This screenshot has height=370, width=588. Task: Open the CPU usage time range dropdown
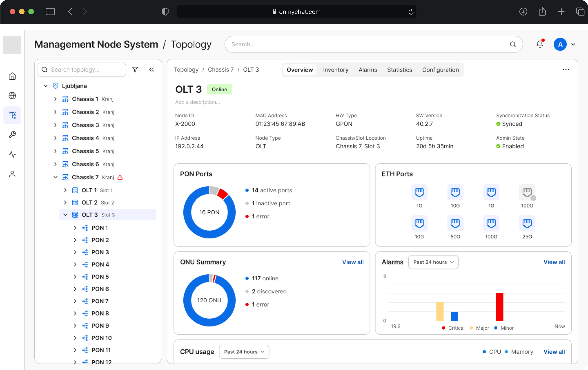tap(244, 351)
